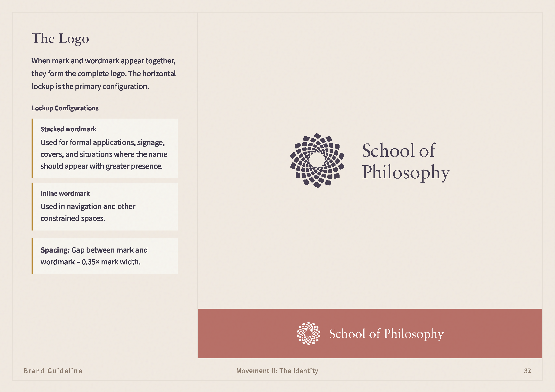Click the gold accent bar beside Inline wordmark
Image resolution: width=555 pixels, height=392 pixels.
(x=32, y=207)
